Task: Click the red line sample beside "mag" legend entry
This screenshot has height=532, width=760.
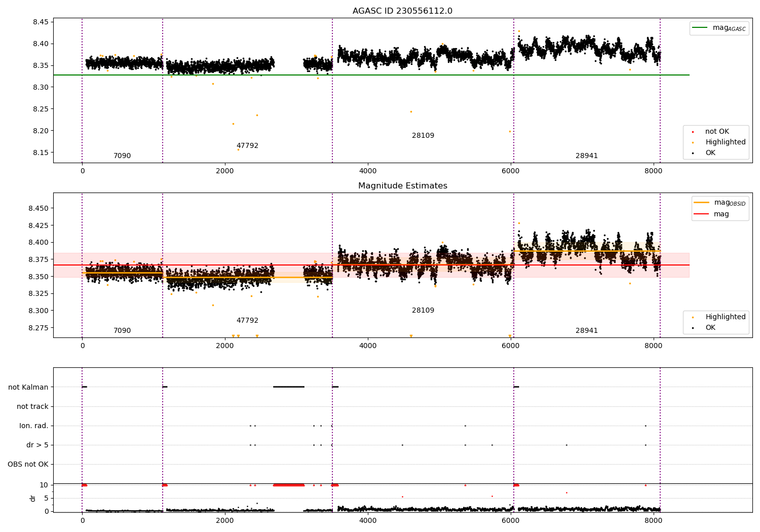Action: pos(701,214)
